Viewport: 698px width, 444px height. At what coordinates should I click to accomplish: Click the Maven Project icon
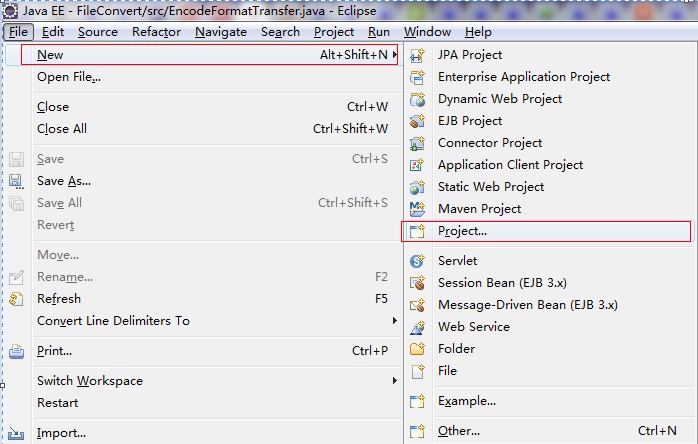coord(418,209)
